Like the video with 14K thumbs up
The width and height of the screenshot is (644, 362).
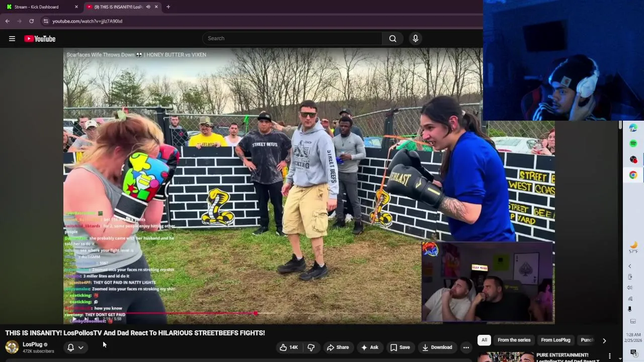point(289,347)
